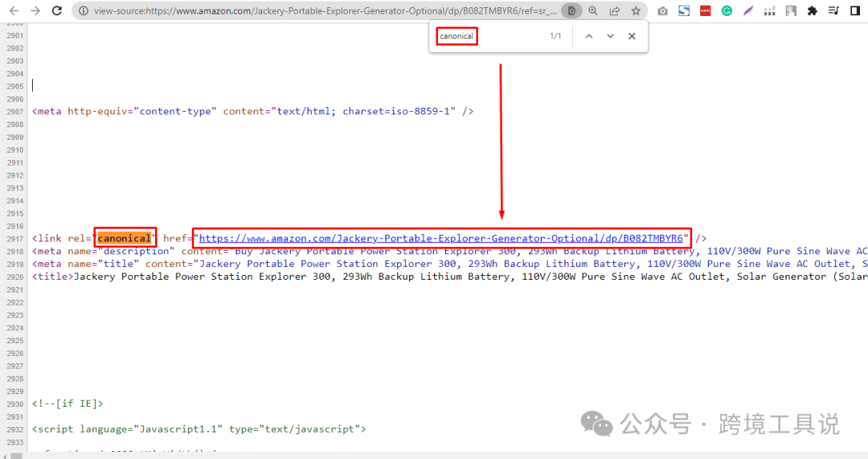
Task: Bookmark this tab with the star
Action: [636, 10]
